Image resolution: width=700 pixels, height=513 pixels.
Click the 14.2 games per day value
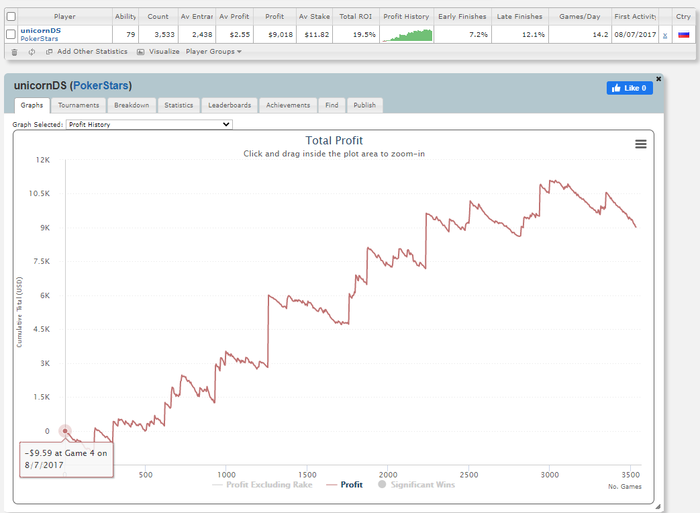[600, 34]
